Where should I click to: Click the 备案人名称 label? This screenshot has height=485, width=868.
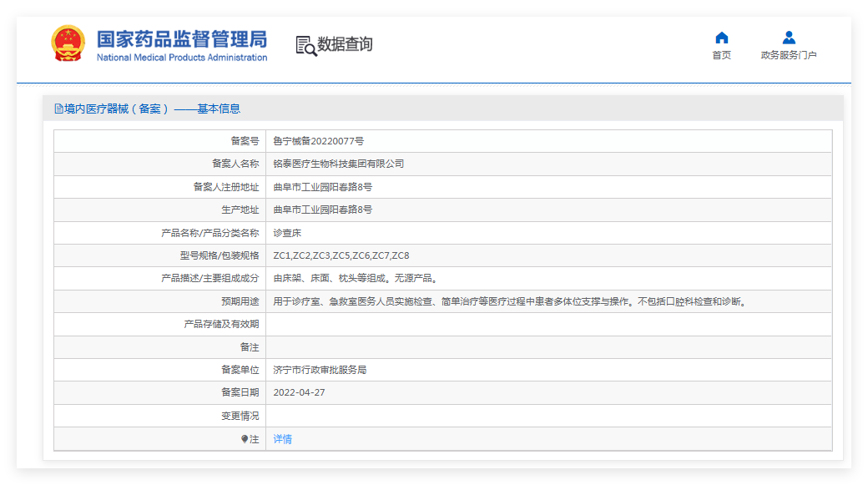coord(235,164)
